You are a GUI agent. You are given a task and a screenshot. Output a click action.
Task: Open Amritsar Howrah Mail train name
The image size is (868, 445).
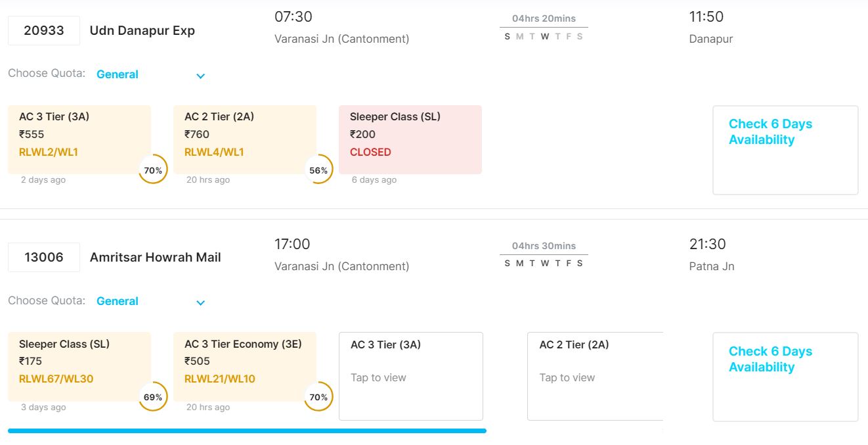click(x=155, y=258)
